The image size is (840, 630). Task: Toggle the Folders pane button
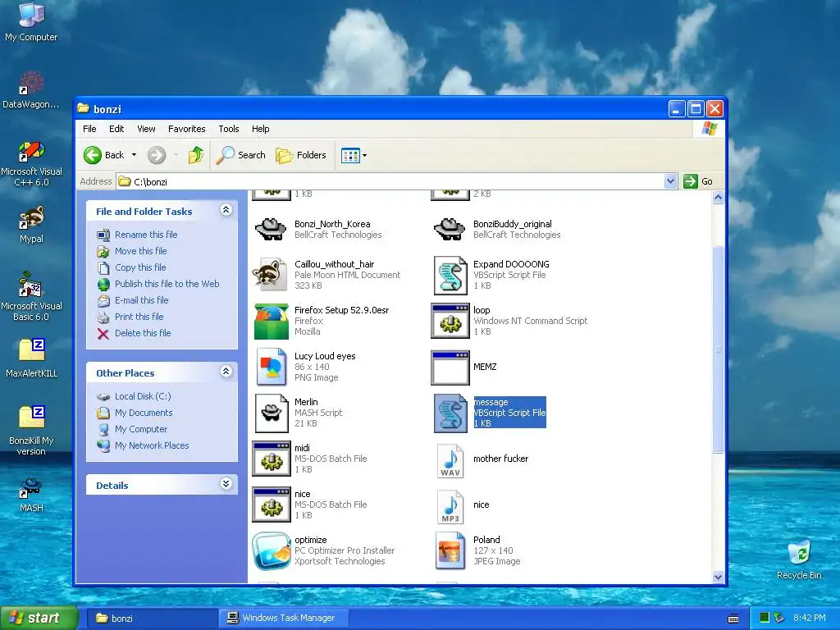click(x=301, y=155)
